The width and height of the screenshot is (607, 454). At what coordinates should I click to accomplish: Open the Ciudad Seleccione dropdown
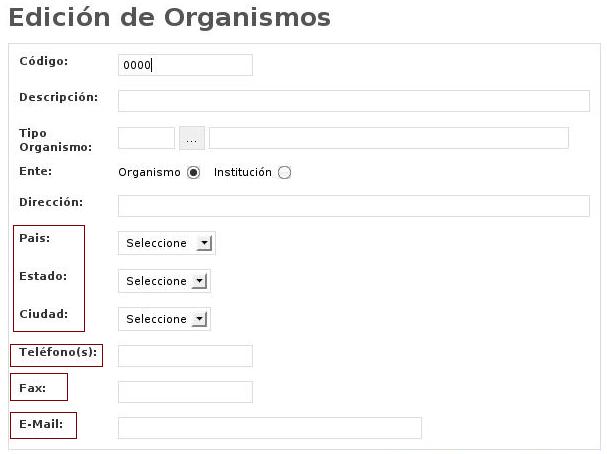164,319
